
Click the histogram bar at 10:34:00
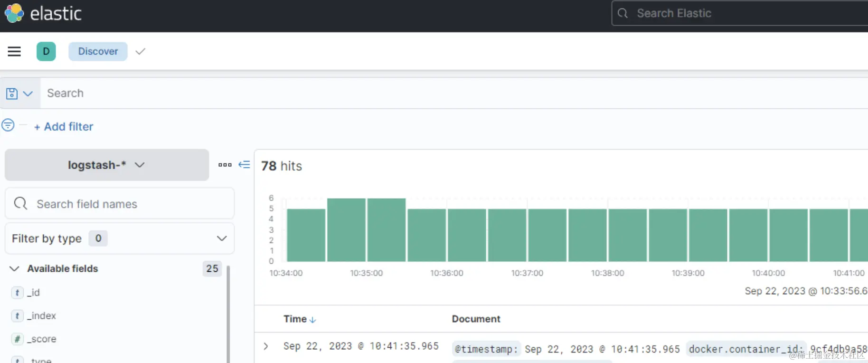tap(306, 235)
